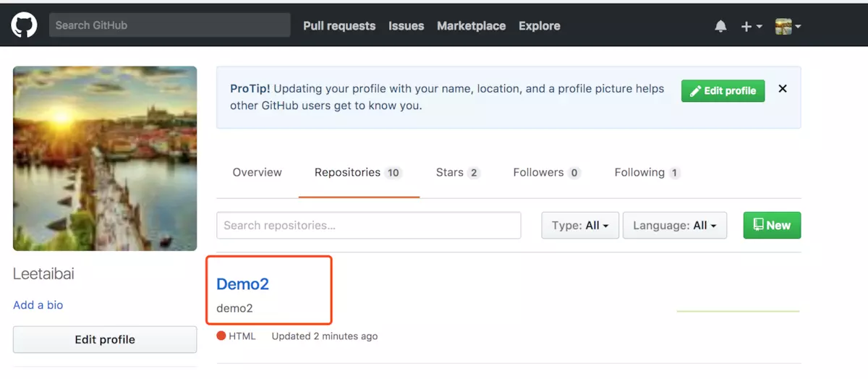The height and width of the screenshot is (379, 868).
Task: Open the Demo2 repository link
Action: (x=242, y=284)
